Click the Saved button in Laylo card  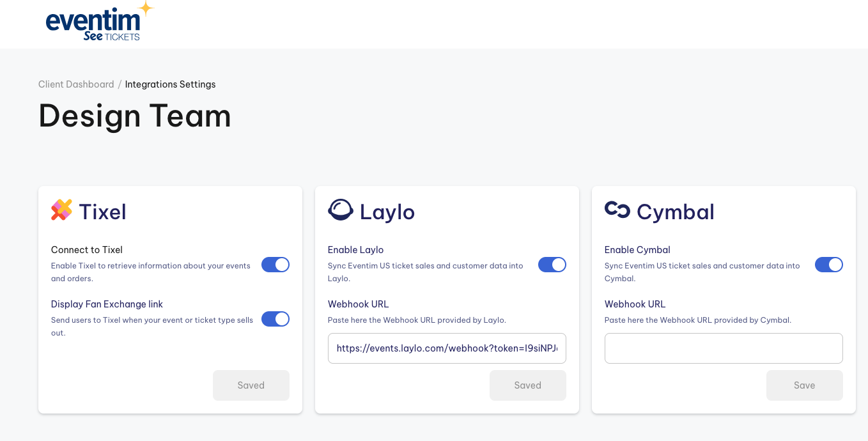coord(528,385)
